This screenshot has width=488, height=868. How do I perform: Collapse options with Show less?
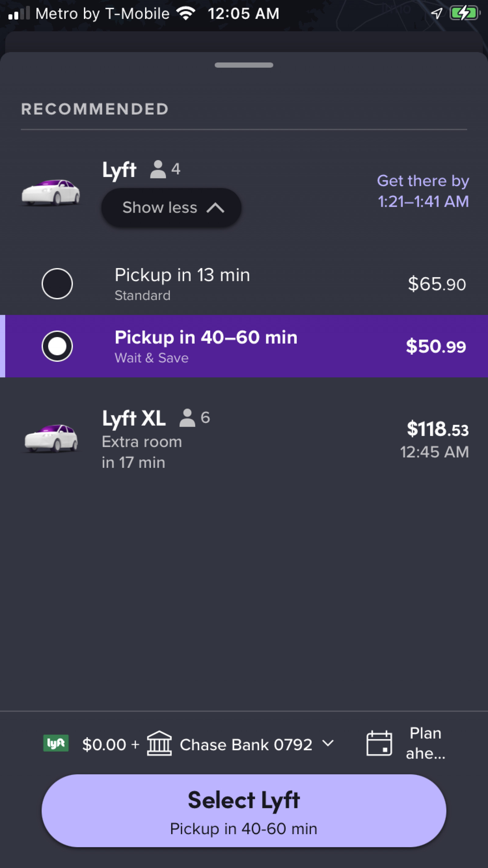pyautogui.click(x=171, y=207)
